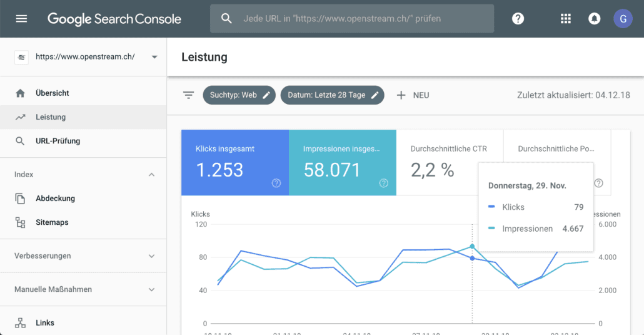Click help icon on Impressionen card

tap(384, 183)
